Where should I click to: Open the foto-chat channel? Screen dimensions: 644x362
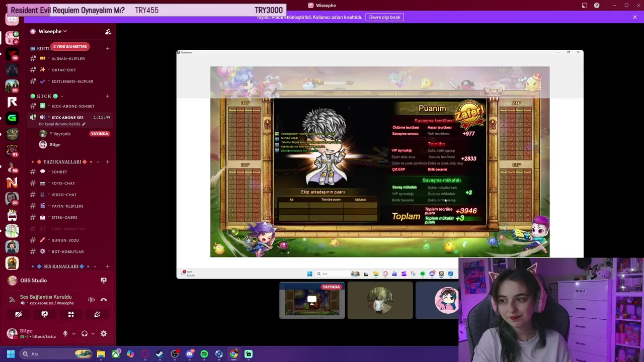click(70, 183)
